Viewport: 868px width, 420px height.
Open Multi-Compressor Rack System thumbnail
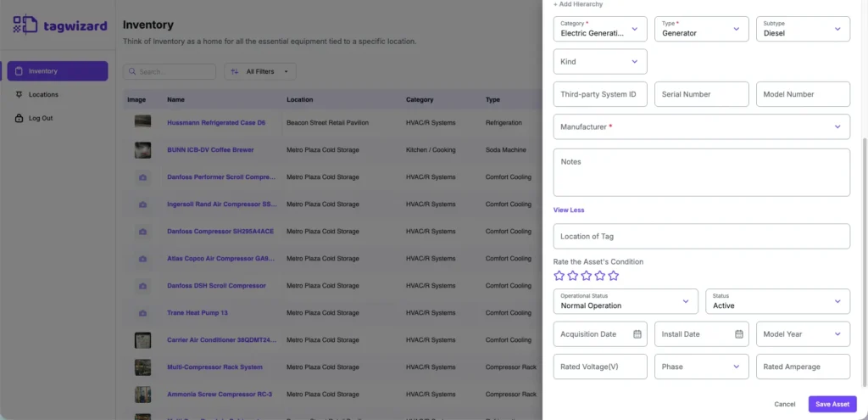[x=142, y=367]
